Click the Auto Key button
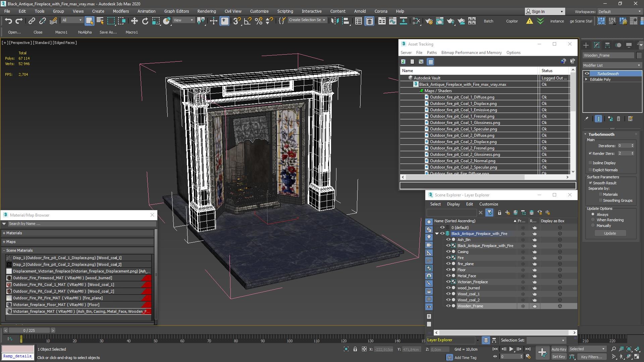 coord(558,349)
